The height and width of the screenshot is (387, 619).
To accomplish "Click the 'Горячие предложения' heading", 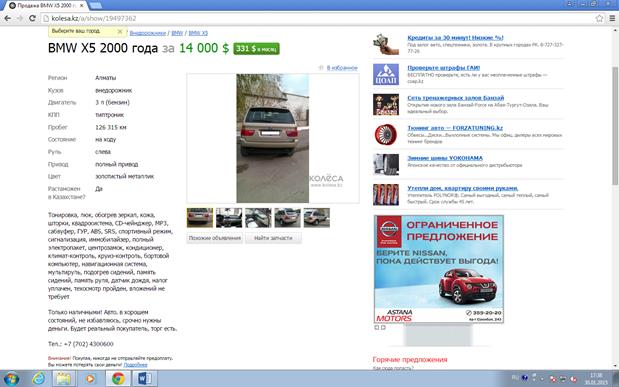I will [x=410, y=360].
